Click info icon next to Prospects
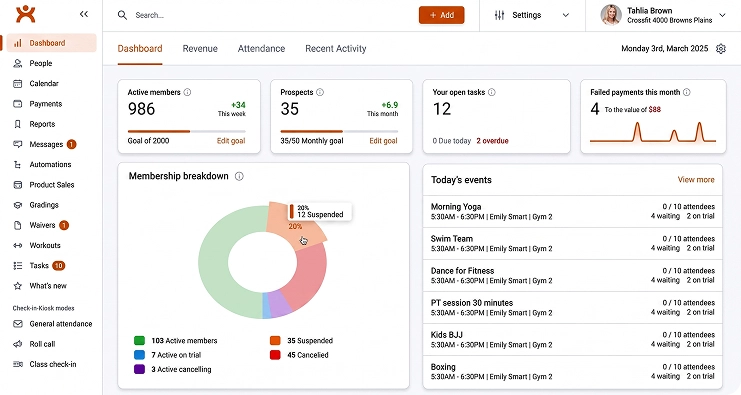The image size is (741, 395). coord(320,92)
